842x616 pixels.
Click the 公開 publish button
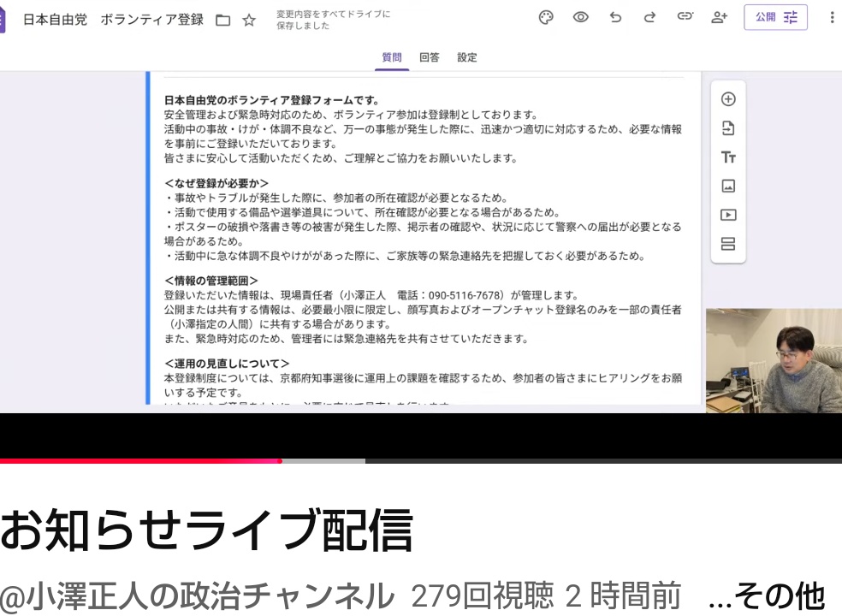(775, 18)
